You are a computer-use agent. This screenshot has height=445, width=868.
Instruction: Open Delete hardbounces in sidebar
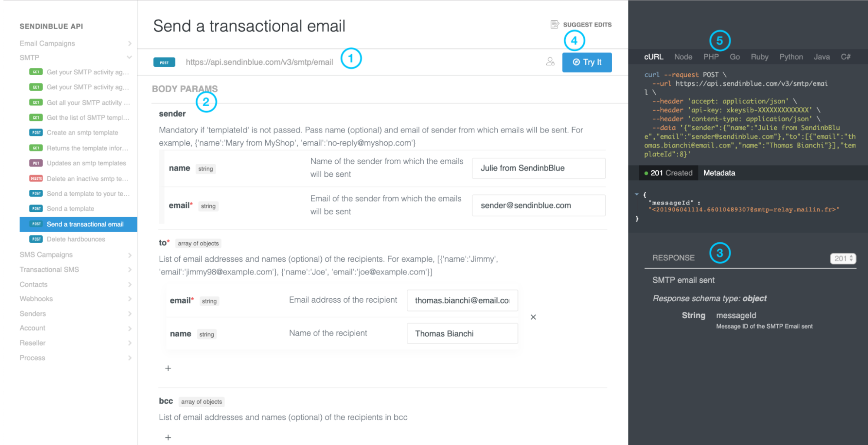[x=76, y=239]
